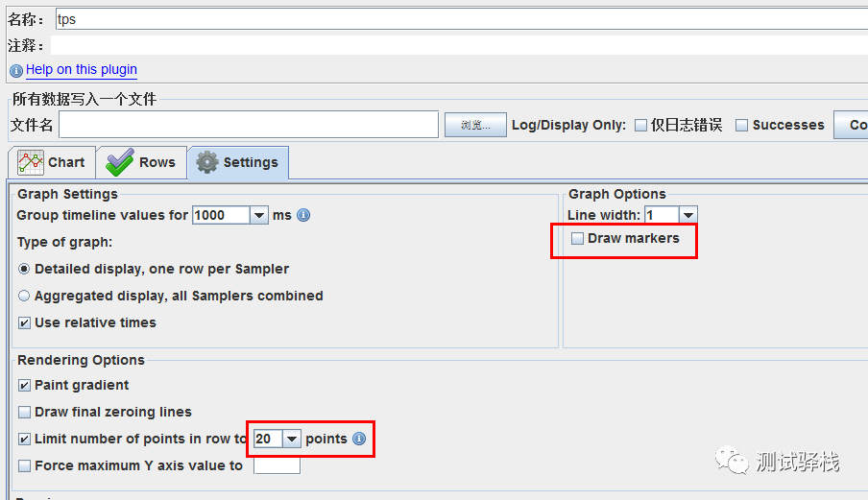
Task: Enable the Draw markers checkbox
Action: coord(578,239)
